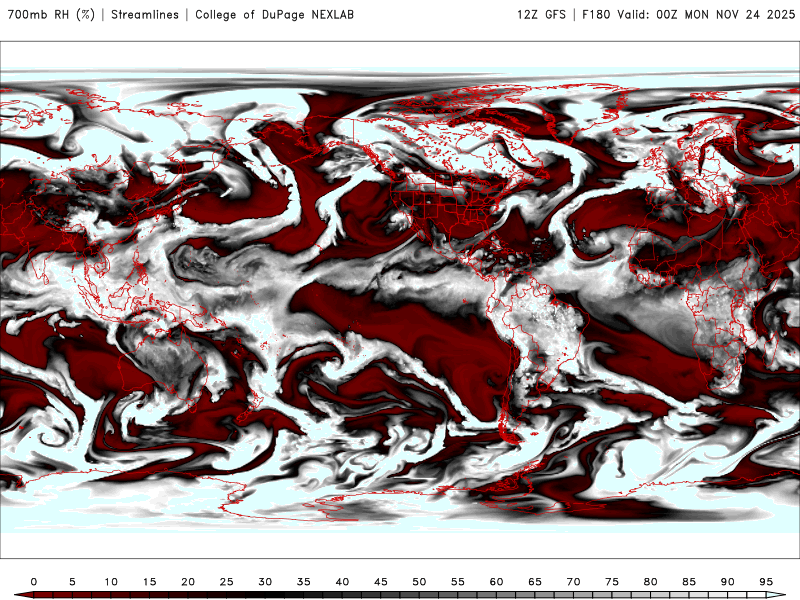Click the dark red arrow at colorbar's low end
Screen dimensions: 800x600
tap(23, 596)
